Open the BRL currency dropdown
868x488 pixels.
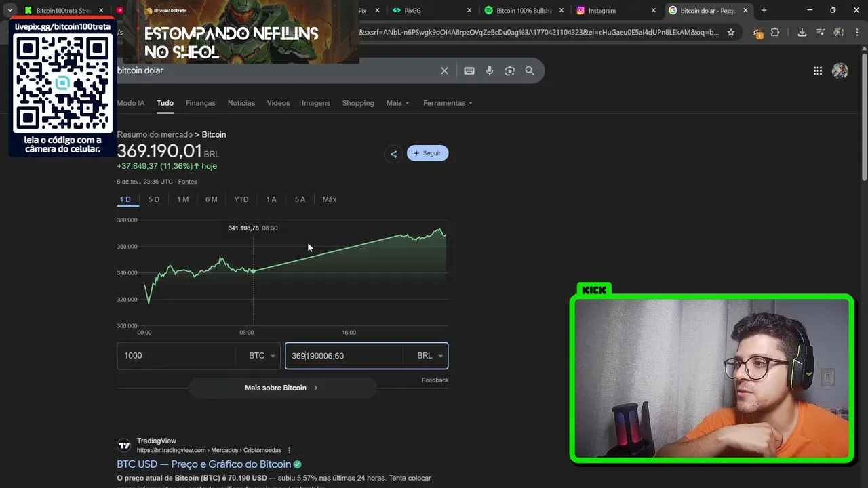[x=430, y=356]
